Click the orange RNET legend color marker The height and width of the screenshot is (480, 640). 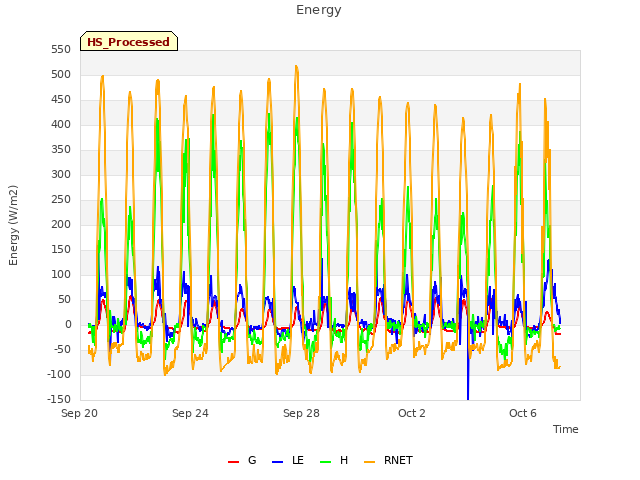pyautogui.click(x=369, y=462)
